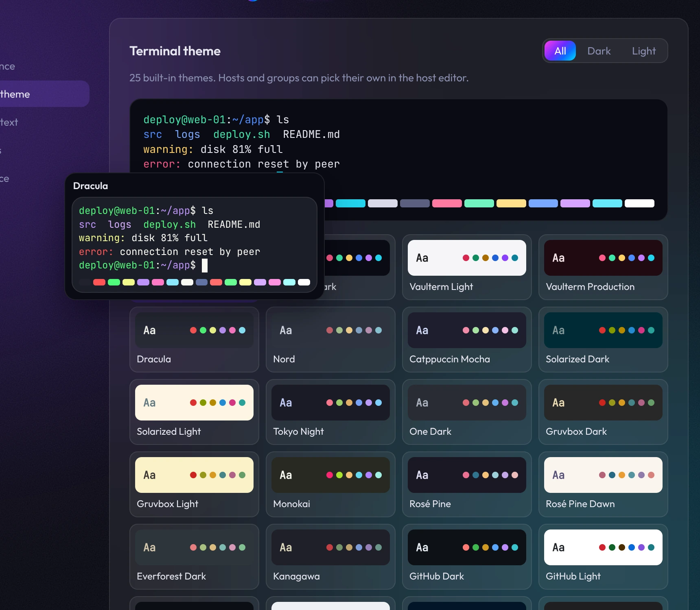700x610 pixels.
Task: Select the Dracula theme card
Action: (x=194, y=340)
